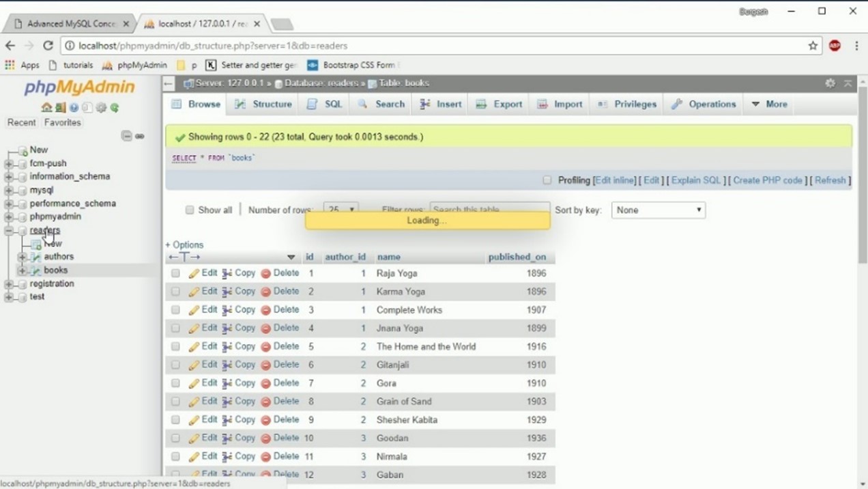Click the pencil Edit icon for Raja Yoga

point(194,273)
